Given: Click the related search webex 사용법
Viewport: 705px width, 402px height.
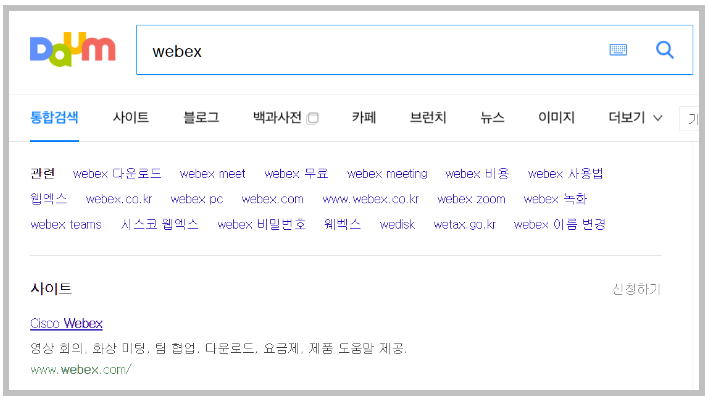Looking at the screenshot, I should [x=565, y=174].
